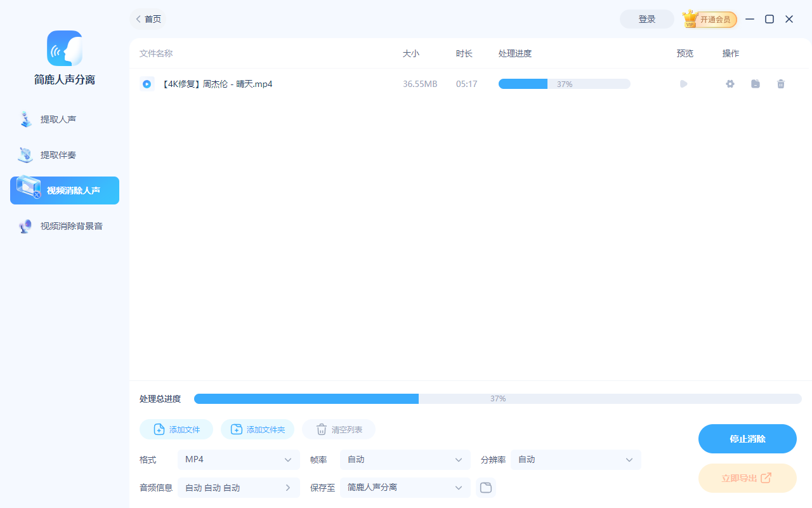This screenshot has height=508, width=812.
Task: Click 添加文件 to add files
Action: click(x=176, y=429)
